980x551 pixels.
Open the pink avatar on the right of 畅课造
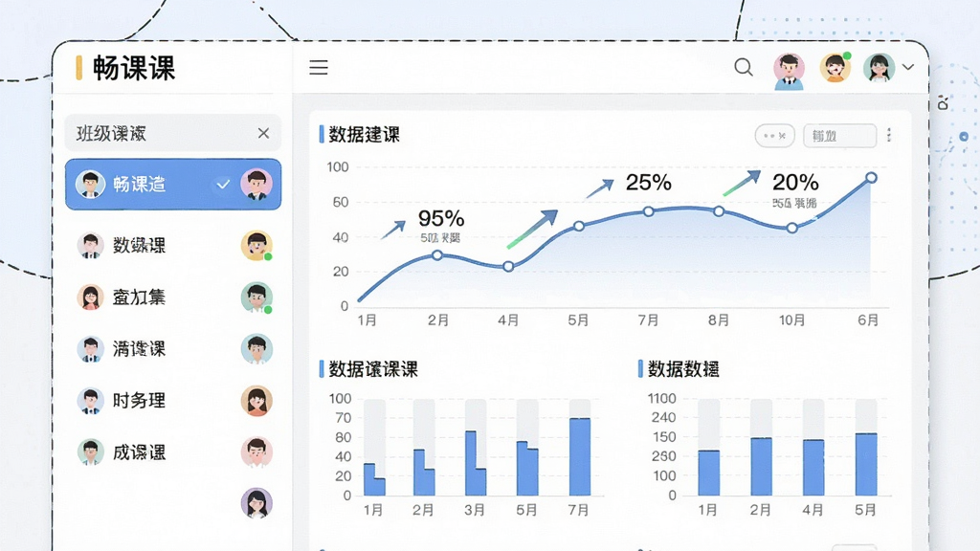point(256,185)
